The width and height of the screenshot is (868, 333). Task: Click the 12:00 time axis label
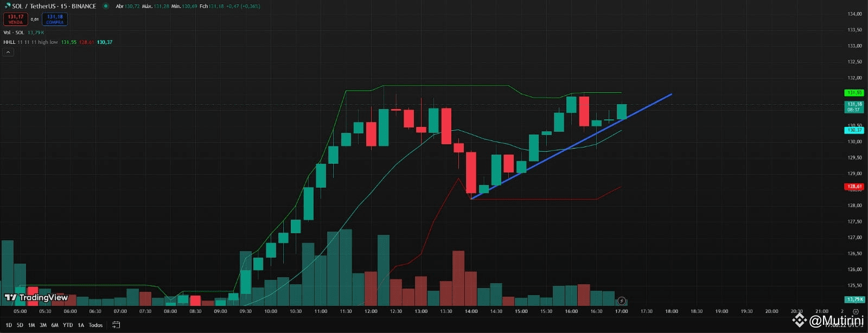pos(371,311)
